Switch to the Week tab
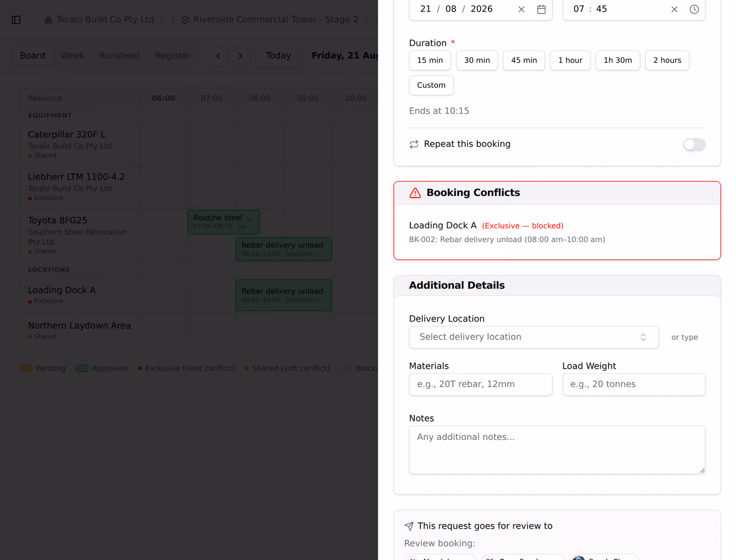 [x=72, y=56]
